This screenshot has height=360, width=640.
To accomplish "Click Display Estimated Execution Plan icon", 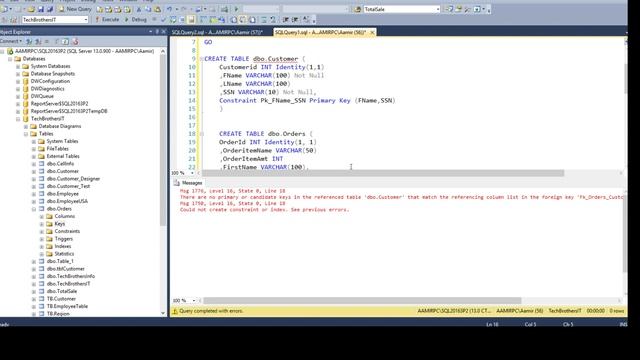I will [173, 20].
